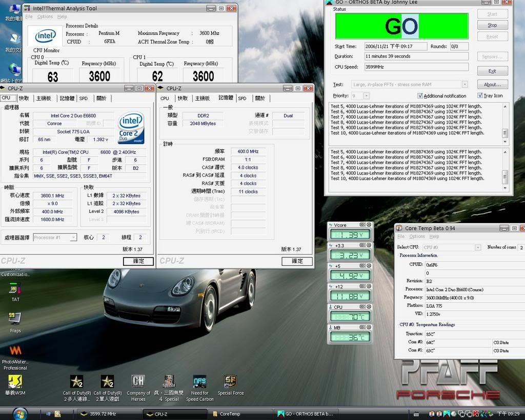The height and width of the screenshot is (420, 525).
Task: Switch to 關於 tab in CPU-Z memory window
Action: click(260, 98)
